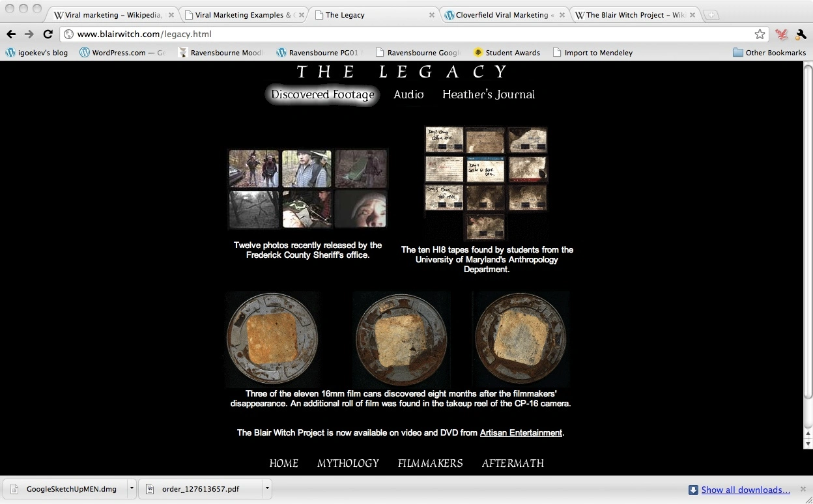Screen dimensions: 813x504
Task: Follow the Artisan Entertainment link
Action: [x=521, y=432]
